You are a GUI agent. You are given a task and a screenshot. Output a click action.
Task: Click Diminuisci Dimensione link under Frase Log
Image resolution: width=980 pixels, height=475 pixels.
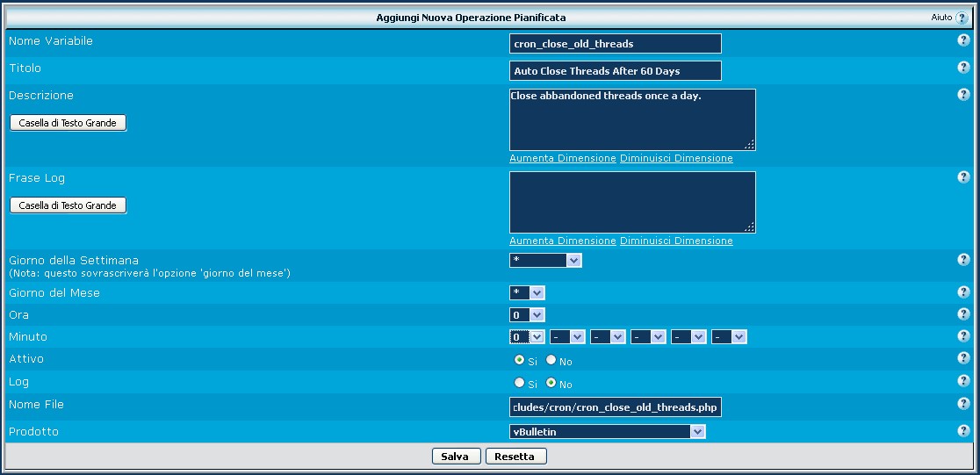676,241
